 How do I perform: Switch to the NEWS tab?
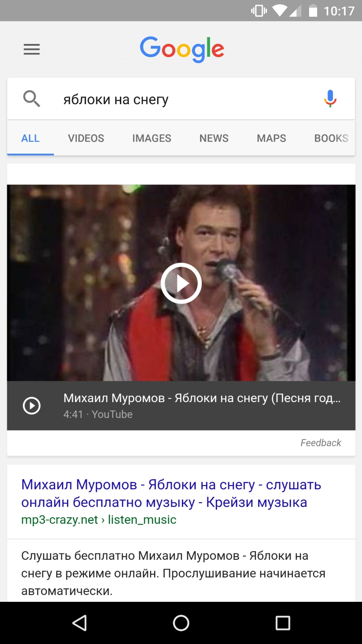click(214, 138)
